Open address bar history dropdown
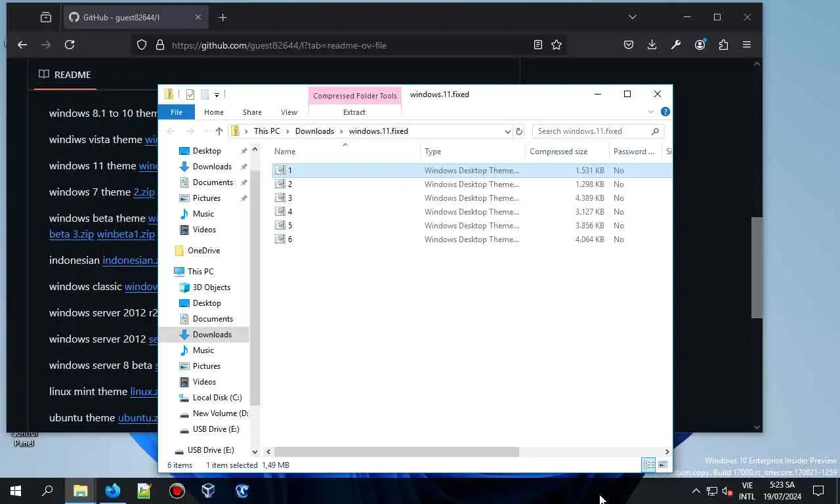 507,131
